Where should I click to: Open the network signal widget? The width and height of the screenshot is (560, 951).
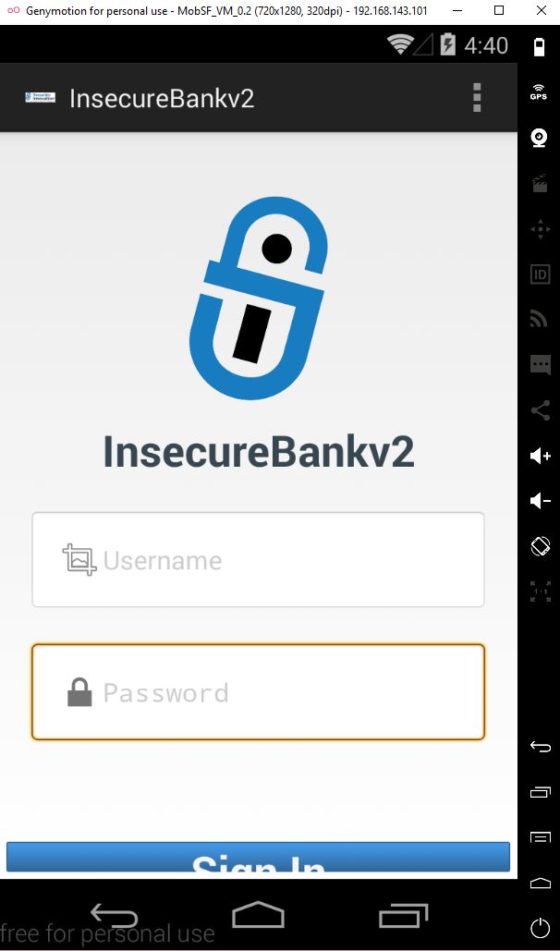point(540,319)
